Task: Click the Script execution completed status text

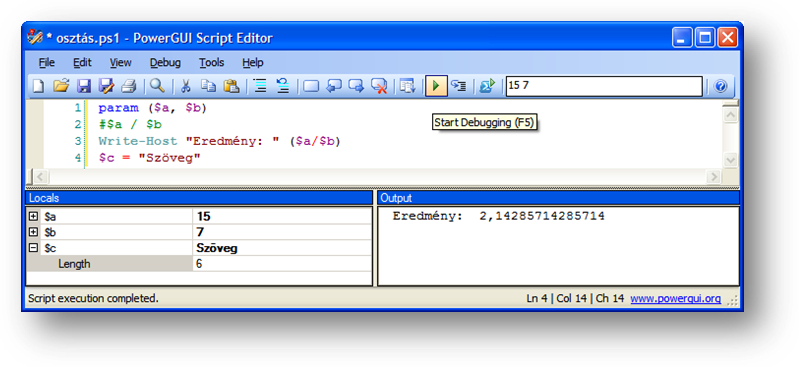Action: 93,299
